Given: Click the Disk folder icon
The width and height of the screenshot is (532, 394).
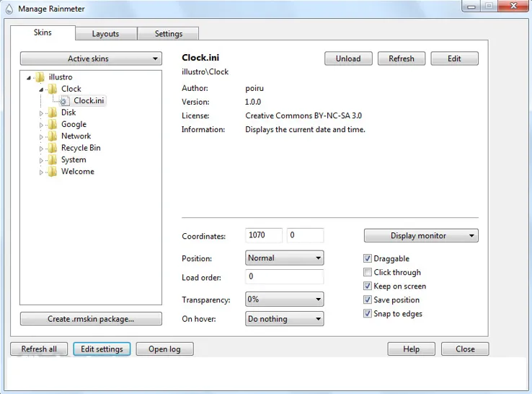Looking at the screenshot, I should [x=53, y=113].
